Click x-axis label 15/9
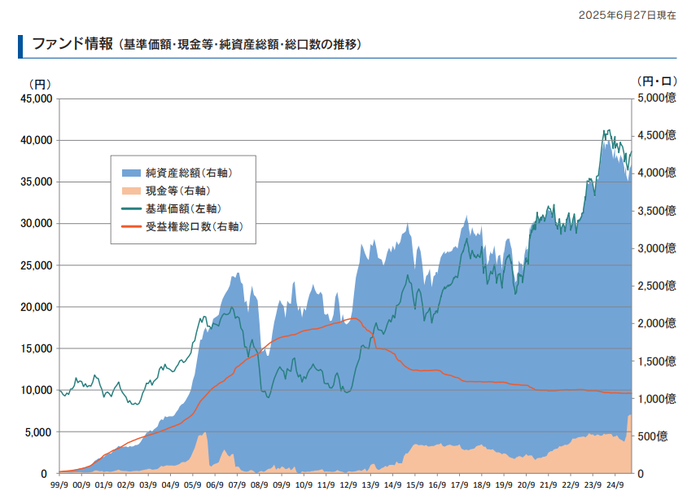Image resolution: width=700 pixels, height=504 pixels. 415,485
